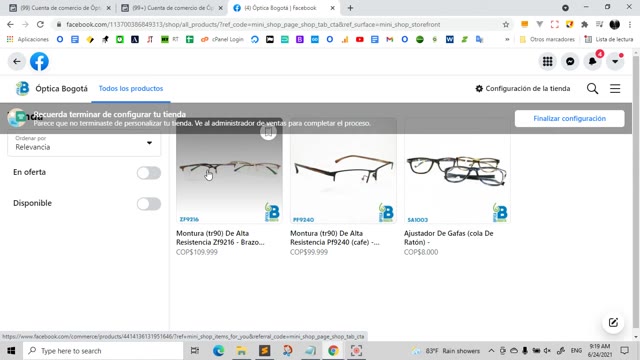Click the Montura Pf9240 (cafe) product title
This screenshot has height=360, width=640.
click(335, 238)
